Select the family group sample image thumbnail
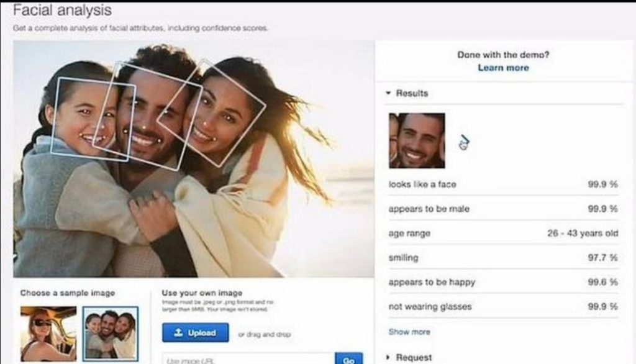Screen dimensions: 636x364 coord(110,333)
